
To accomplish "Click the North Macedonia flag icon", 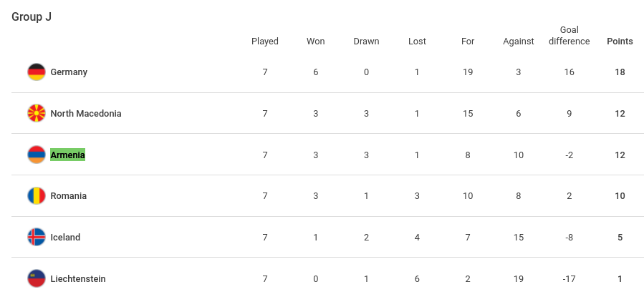I will [x=36, y=113].
